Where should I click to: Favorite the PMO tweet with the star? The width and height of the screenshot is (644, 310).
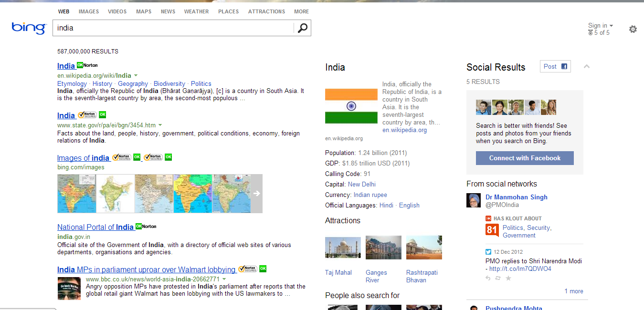coord(508,278)
